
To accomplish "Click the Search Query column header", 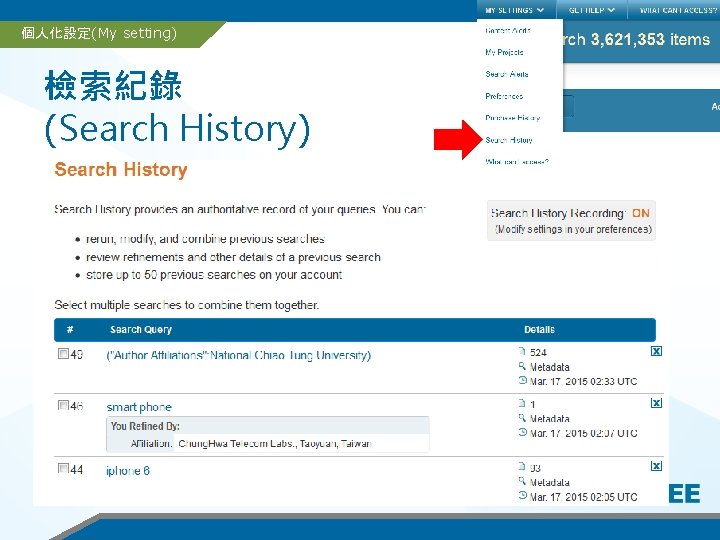I will pos(141,330).
